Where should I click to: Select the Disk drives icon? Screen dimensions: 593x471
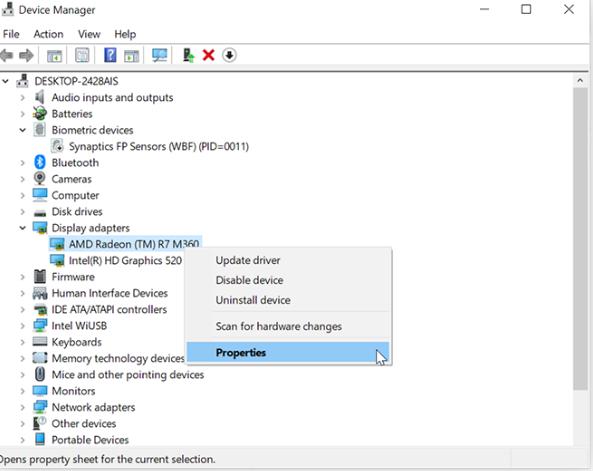pos(40,213)
